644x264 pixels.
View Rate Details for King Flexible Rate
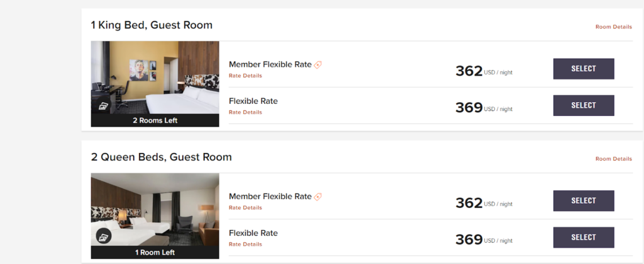[x=245, y=112]
